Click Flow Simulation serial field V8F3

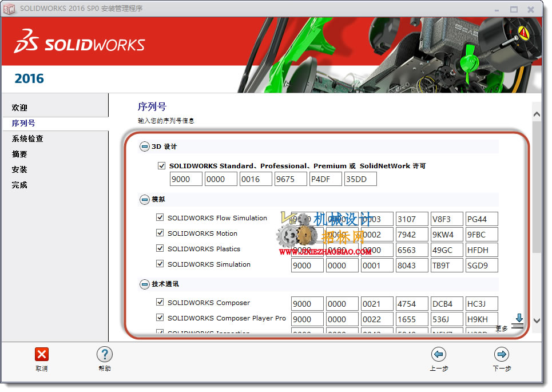tap(447, 219)
